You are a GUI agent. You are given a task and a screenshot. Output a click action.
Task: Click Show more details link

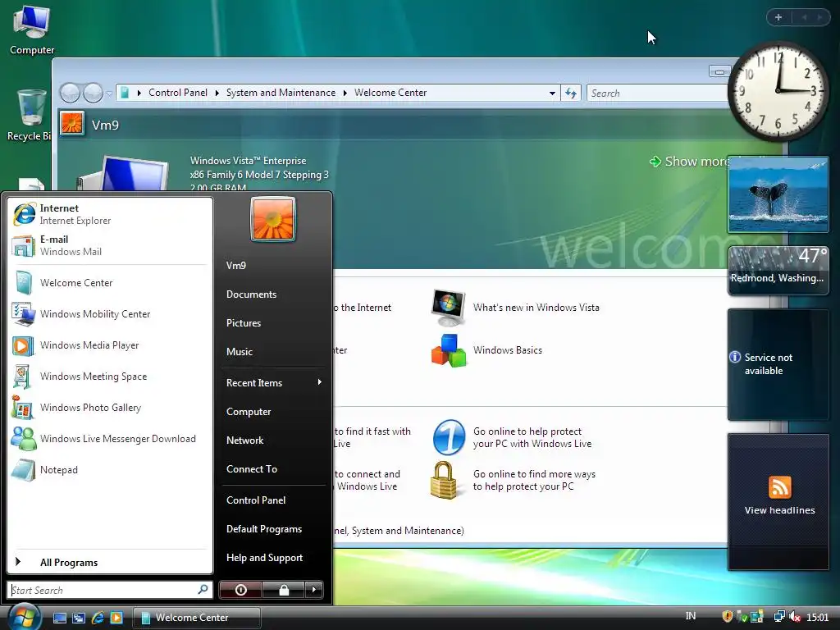coord(689,162)
